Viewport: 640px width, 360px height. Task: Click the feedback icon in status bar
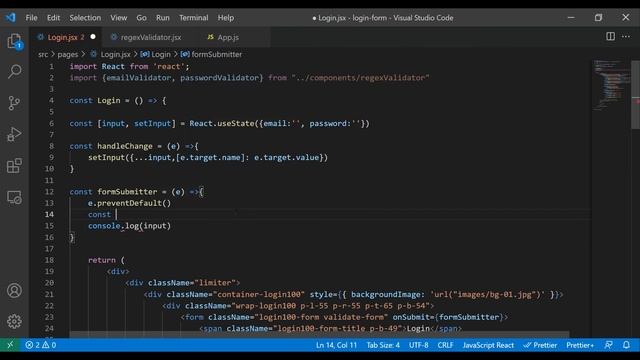point(609,345)
